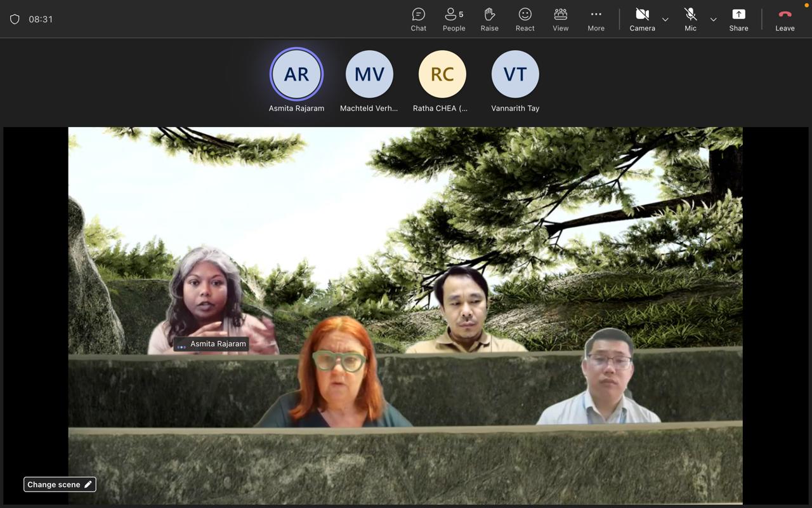This screenshot has width=812, height=508.
Task: Select Vannarith Tay's VT avatar
Action: pyautogui.click(x=515, y=74)
